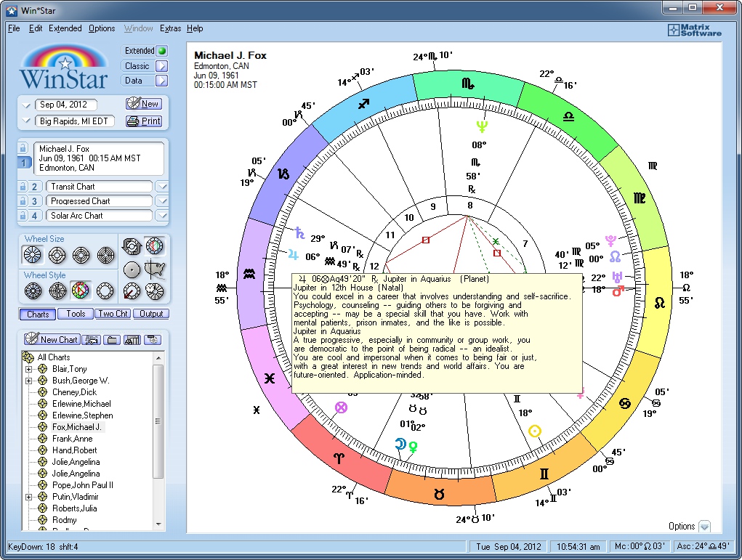This screenshot has width=742, height=560.
Task: Toggle the lock for chart slot 2
Action: pyautogui.click(x=23, y=187)
